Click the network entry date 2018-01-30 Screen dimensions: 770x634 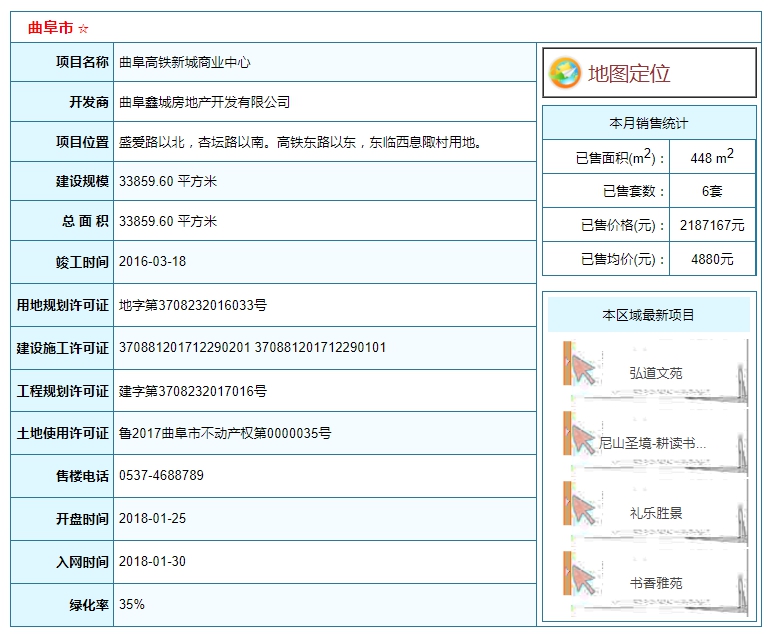(152, 561)
